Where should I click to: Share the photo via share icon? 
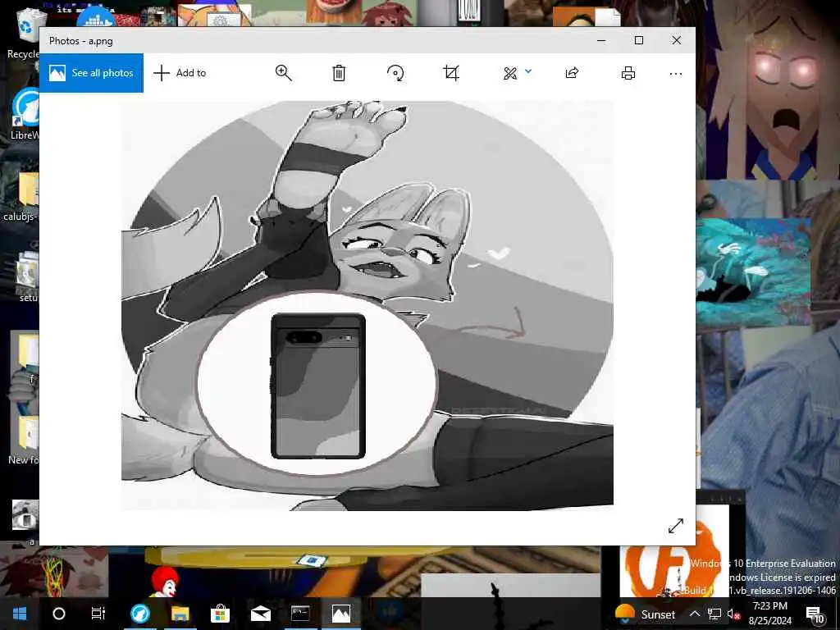pyautogui.click(x=572, y=73)
